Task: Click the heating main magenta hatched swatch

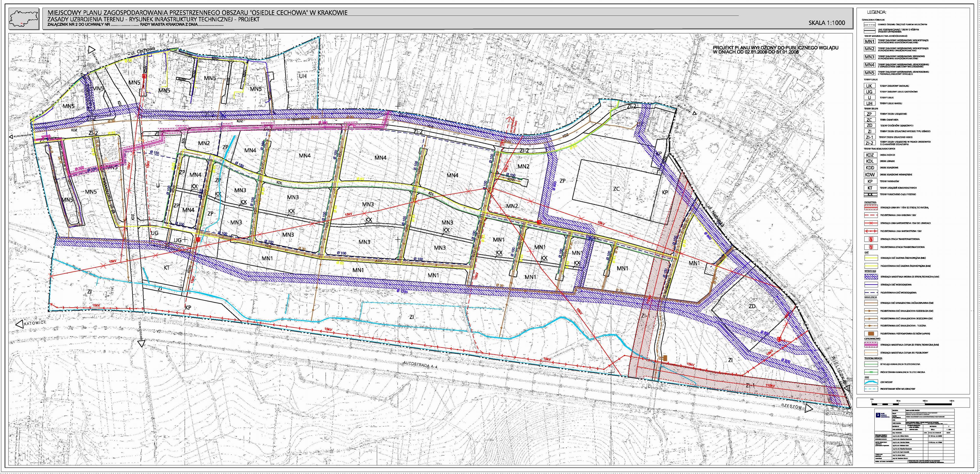Action: tap(871, 345)
